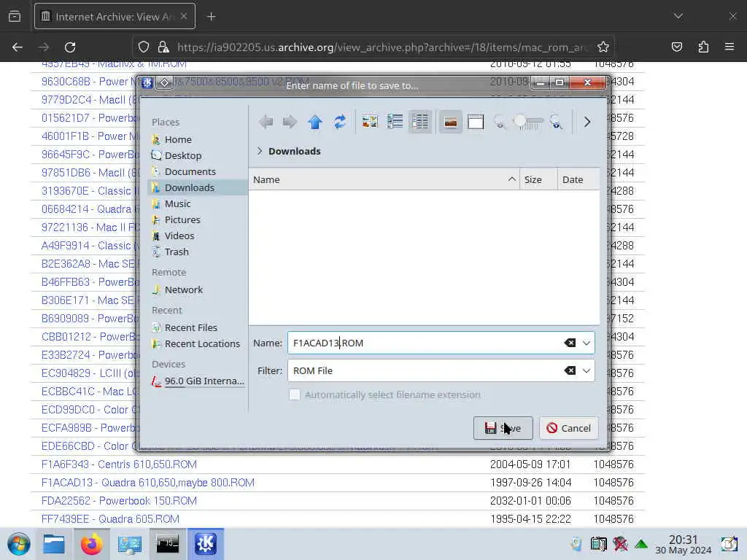
Task: Open Firefox extensions menu
Action: 703,47
